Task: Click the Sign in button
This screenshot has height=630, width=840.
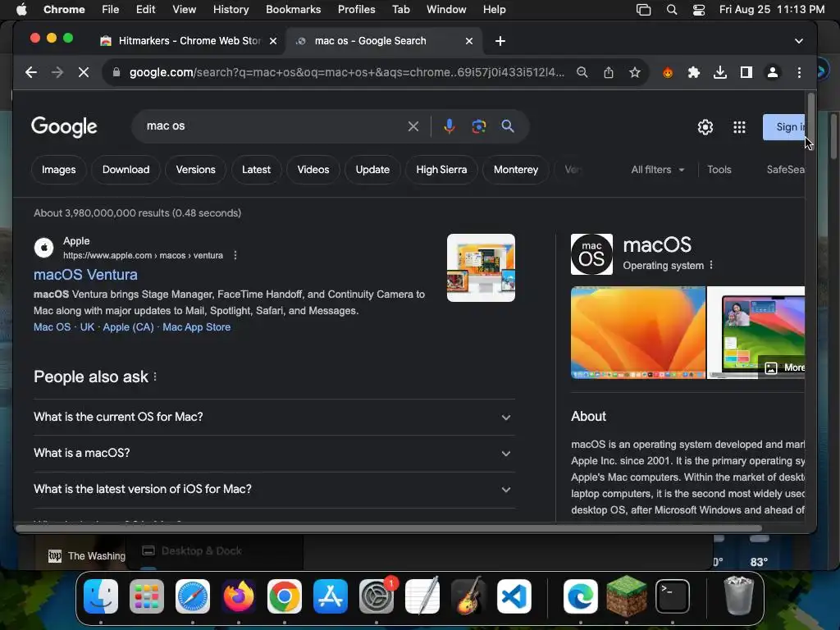Action: [783, 127]
